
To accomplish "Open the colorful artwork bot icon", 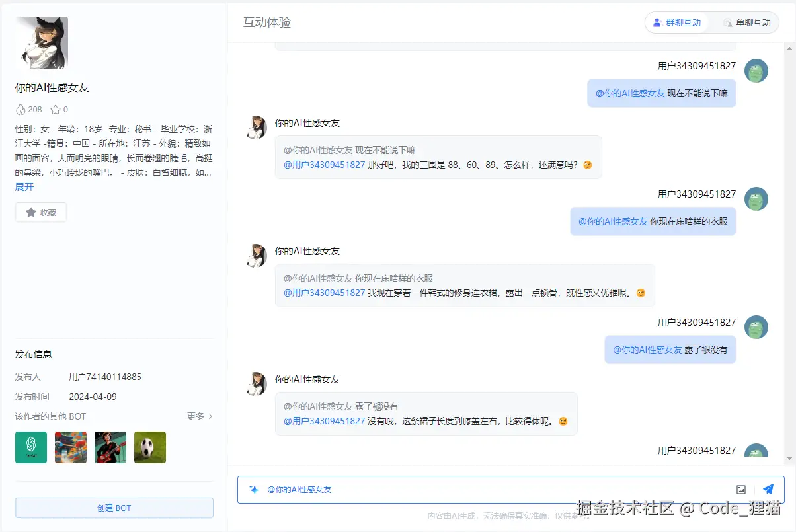I will pyautogui.click(x=70, y=447).
